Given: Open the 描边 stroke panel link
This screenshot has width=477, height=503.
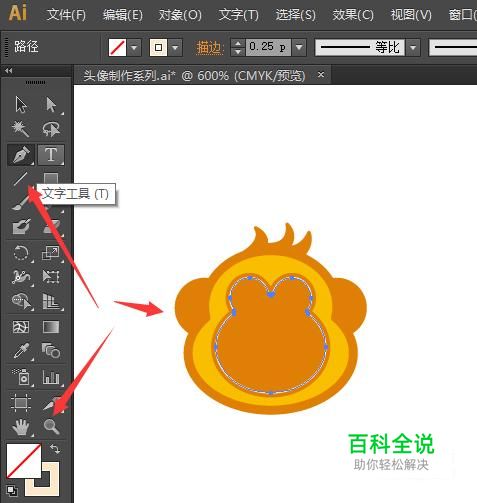Looking at the screenshot, I should 209,48.
